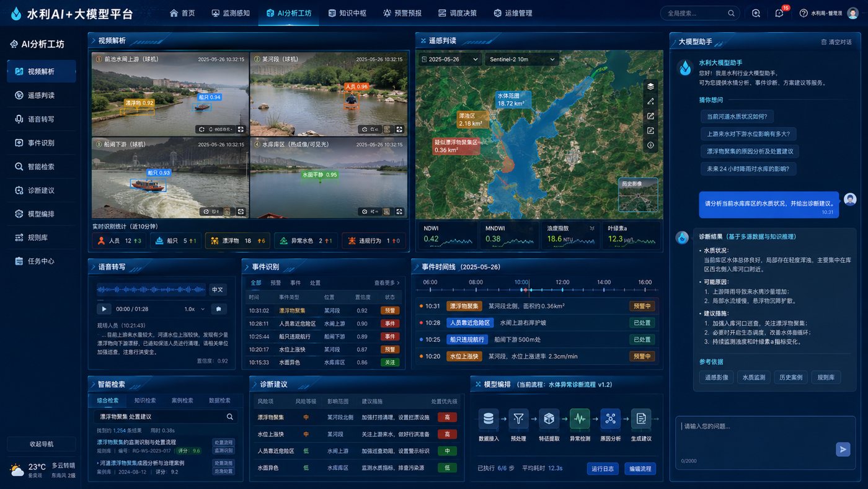Click the chat bubble icon beside playback speed
This screenshot has width=868, height=489.
click(x=218, y=309)
